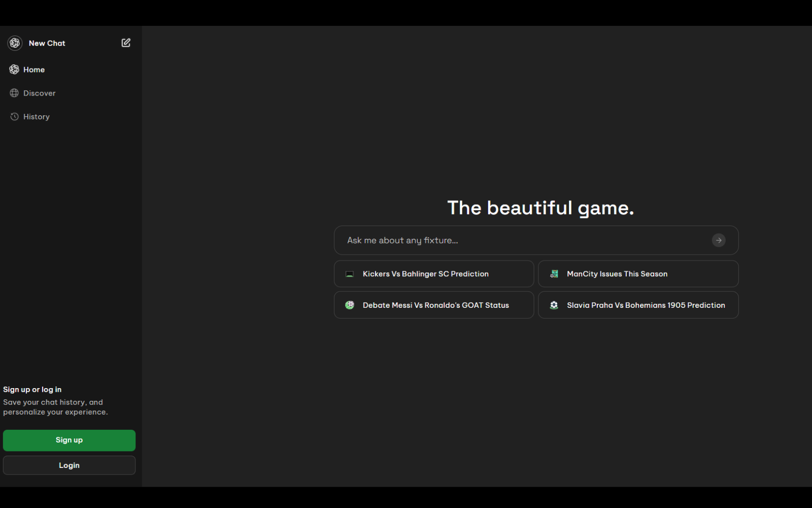Pick Slavia Praha Vs Bohemians 1905 Prediction text
This screenshot has width=812, height=508.
click(646, 305)
